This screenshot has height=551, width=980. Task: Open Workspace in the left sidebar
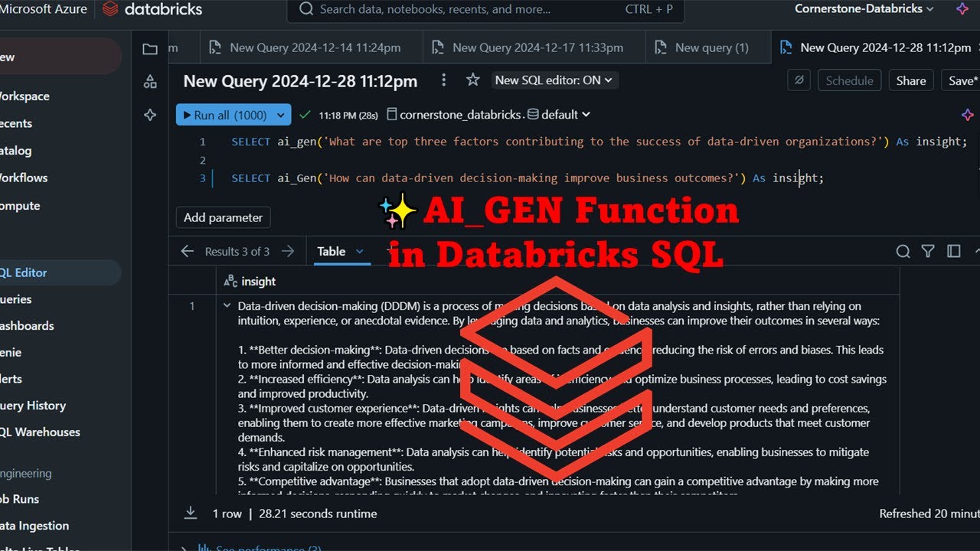coord(24,96)
